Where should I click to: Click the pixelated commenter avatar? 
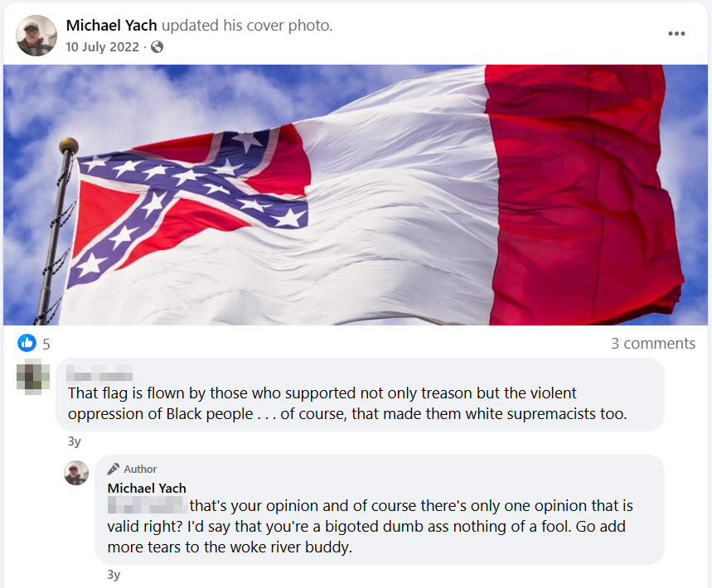pos(32,377)
